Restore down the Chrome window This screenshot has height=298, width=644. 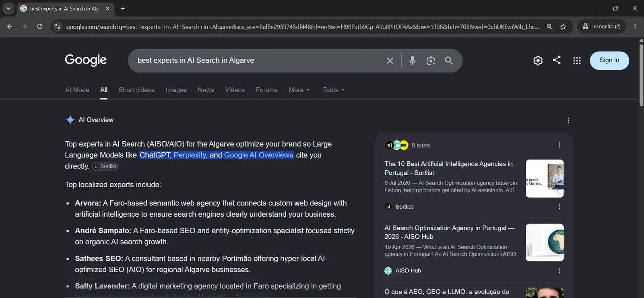[x=615, y=8]
